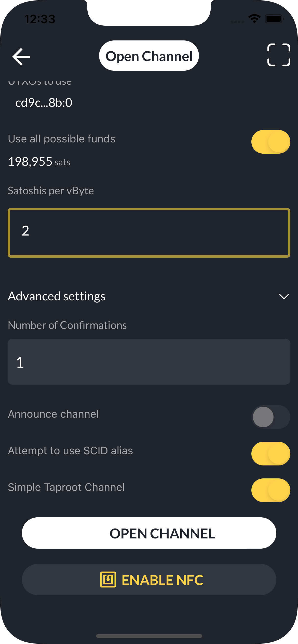Tap the NFC icon on Enable NFC
This screenshot has height=644, width=298.
(x=108, y=579)
